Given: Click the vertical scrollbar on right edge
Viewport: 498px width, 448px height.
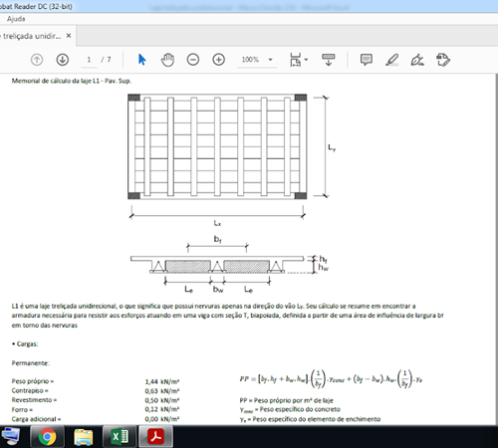Looking at the screenshot, I should pos(496,249).
